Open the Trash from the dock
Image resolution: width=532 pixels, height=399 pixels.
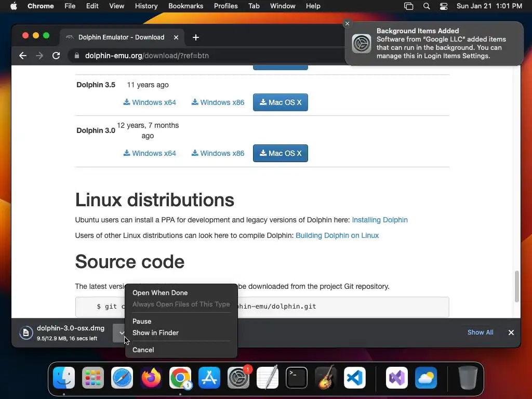click(x=468, y=378)
